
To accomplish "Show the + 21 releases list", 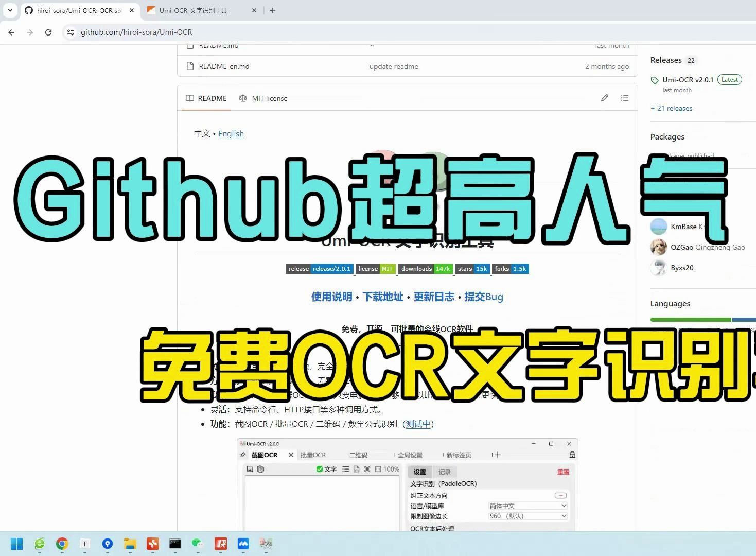I will 672,108.
